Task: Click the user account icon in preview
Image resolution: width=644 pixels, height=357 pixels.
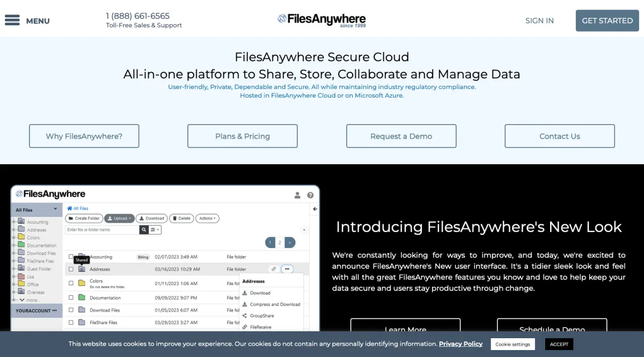Action: click(x=298, y=195)
